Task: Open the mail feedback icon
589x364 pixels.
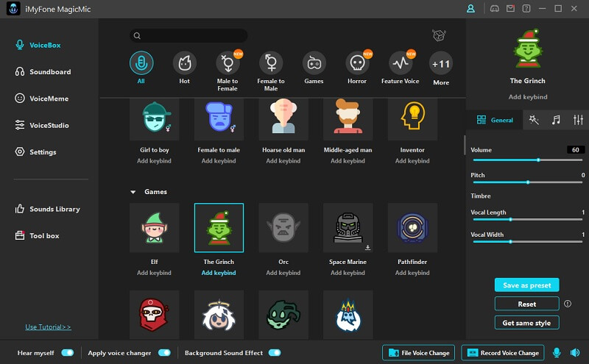Action: pos(510,9)
